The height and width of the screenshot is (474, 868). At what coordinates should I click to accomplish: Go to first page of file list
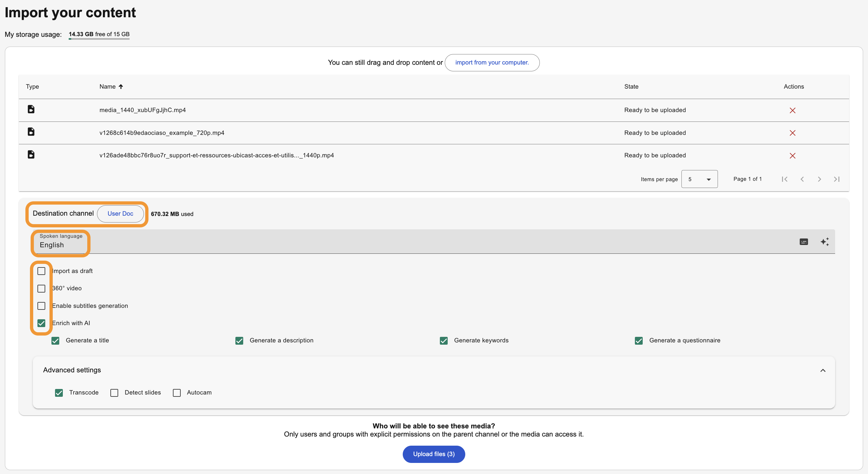(x=784, y=179)
